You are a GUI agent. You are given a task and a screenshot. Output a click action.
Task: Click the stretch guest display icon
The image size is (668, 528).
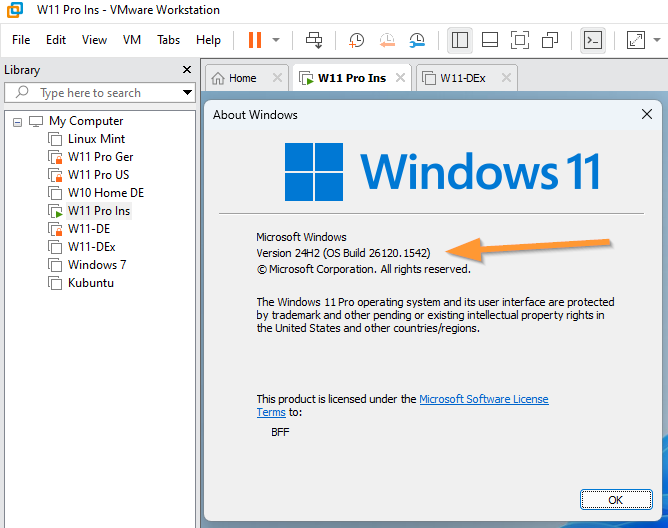point(636,40)
